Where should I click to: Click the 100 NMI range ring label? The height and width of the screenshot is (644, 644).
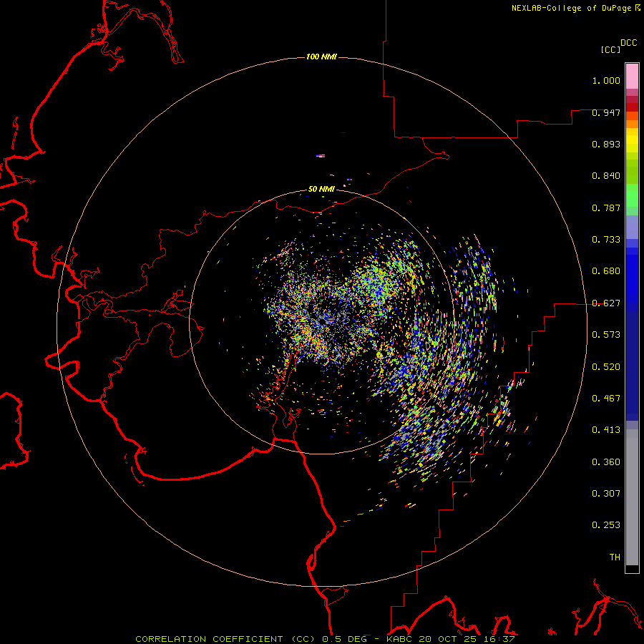pyautogui.click(x=321, y=57)
